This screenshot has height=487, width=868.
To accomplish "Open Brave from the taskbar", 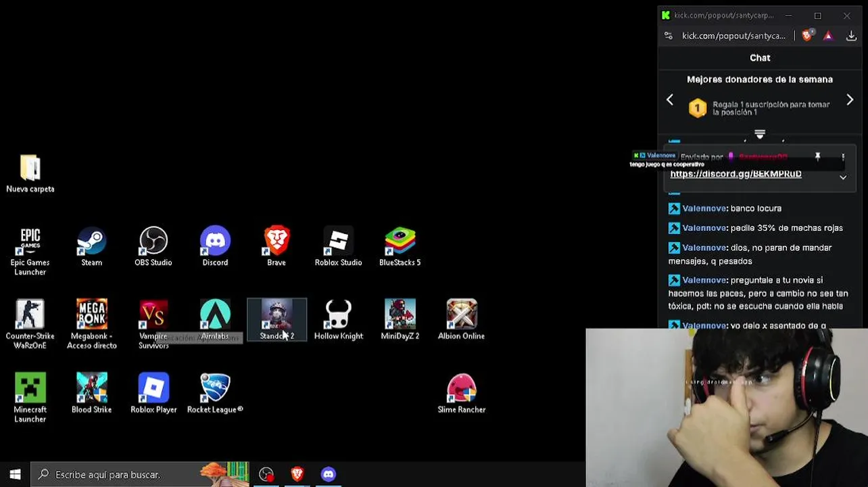I will tap(297, 474).
